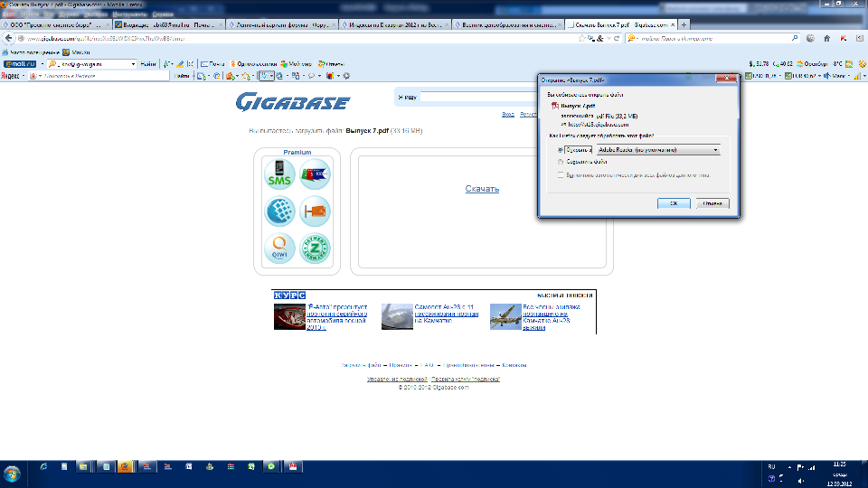This screenshot has width=868, height=488.
Task: Open 'Мой мир' toolbar link
Action: point(297,64)
